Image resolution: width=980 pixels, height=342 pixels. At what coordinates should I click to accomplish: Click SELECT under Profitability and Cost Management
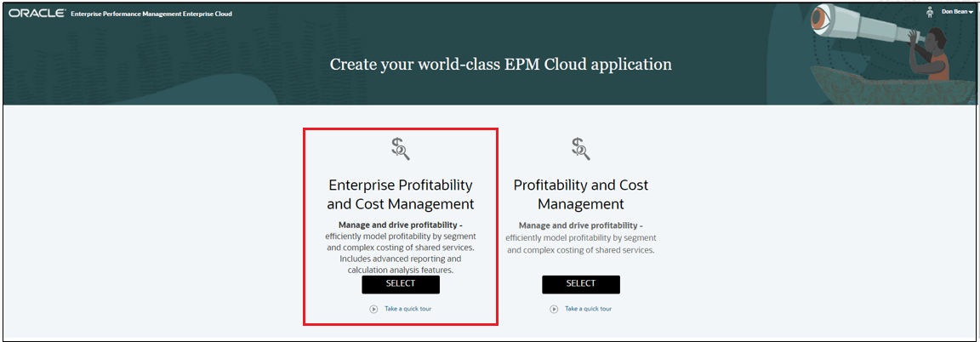click(581, 284)
